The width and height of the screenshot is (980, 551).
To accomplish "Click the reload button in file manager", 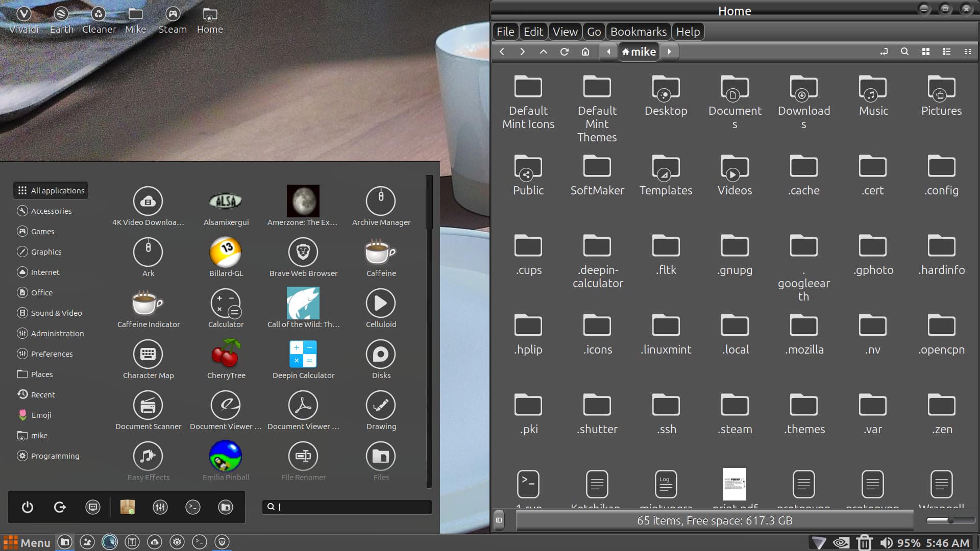I will coord(564,52).
